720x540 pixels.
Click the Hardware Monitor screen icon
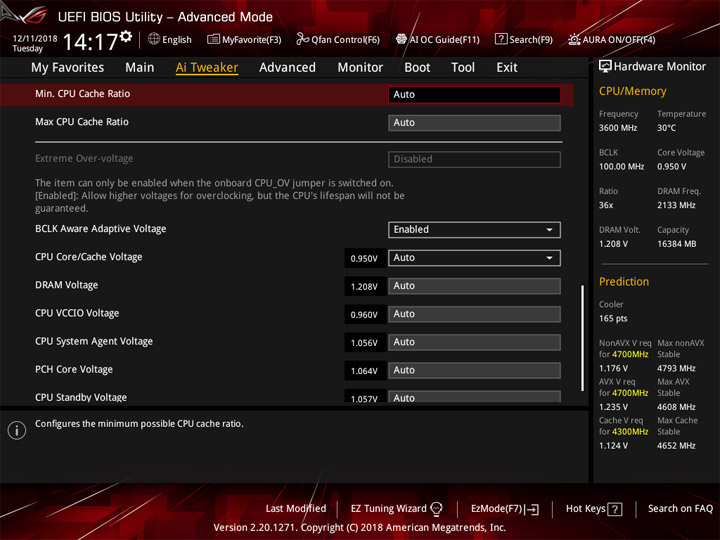[x=605, y=66]
